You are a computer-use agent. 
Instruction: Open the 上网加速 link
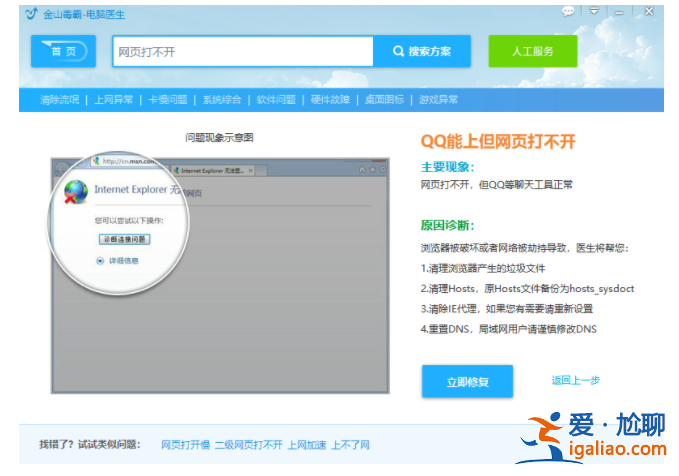coord(307,445)
